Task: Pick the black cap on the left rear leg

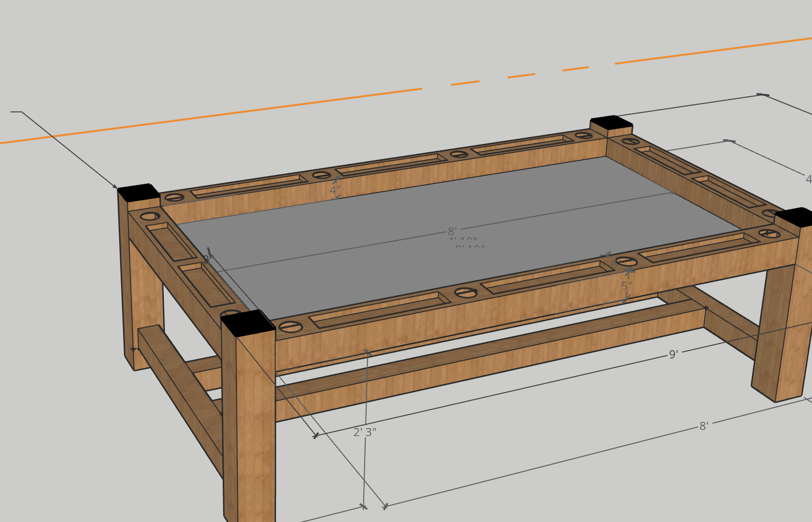Action: tap(138, 192)
